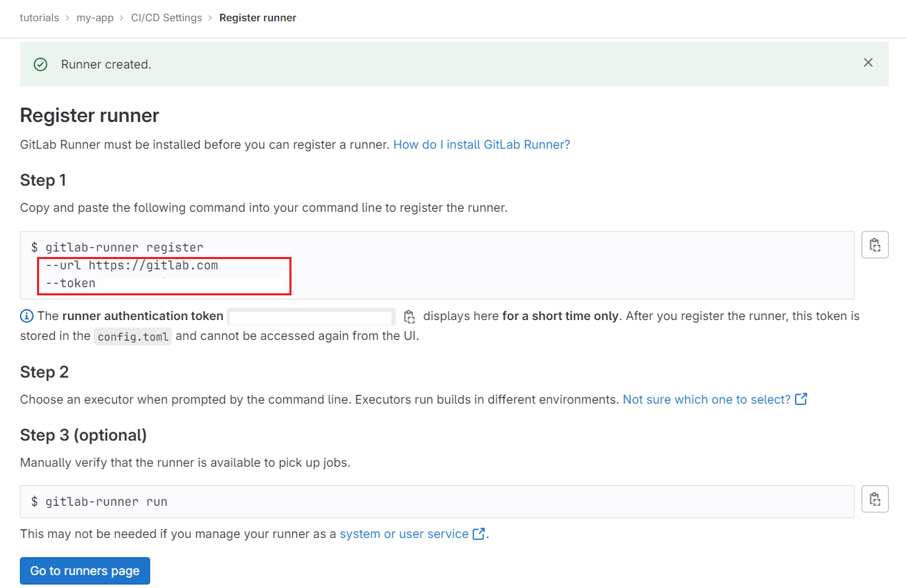Copy the gitlab-runner run command
The image size is (906, 588).
pyautogui.click(x=874, y=498)
